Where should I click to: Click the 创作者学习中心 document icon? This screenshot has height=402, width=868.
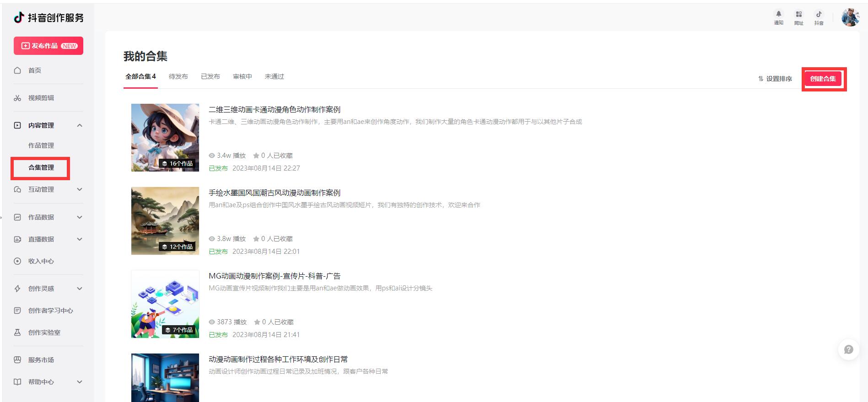pos(17,311)
